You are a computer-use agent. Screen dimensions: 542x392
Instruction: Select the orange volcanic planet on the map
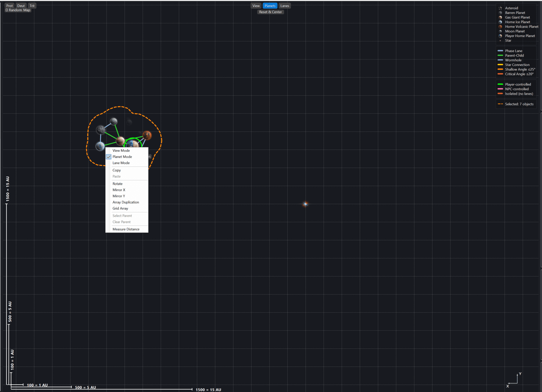point(147,135)
